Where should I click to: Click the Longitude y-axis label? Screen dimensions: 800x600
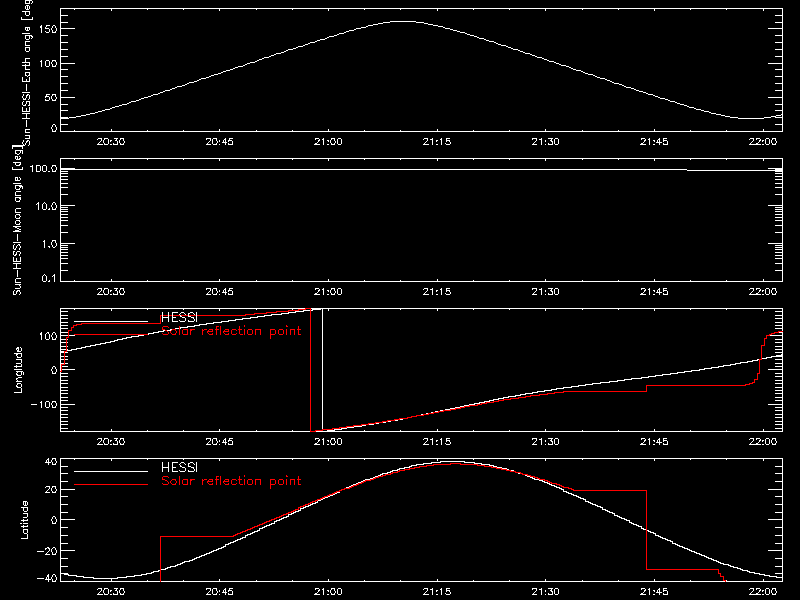[x=18, y=370]
